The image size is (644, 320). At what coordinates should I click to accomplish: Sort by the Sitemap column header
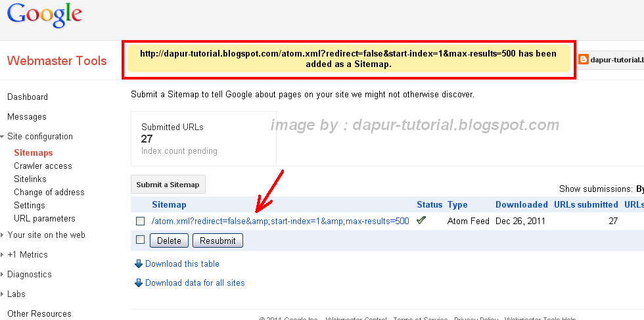[x=169, y=204]
